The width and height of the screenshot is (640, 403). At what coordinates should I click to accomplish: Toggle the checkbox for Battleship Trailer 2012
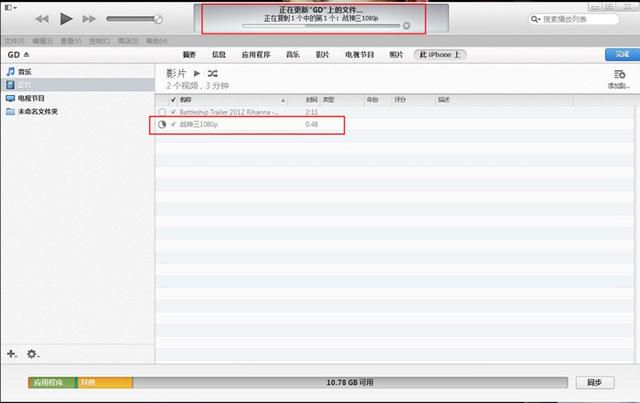click(173, 112)
